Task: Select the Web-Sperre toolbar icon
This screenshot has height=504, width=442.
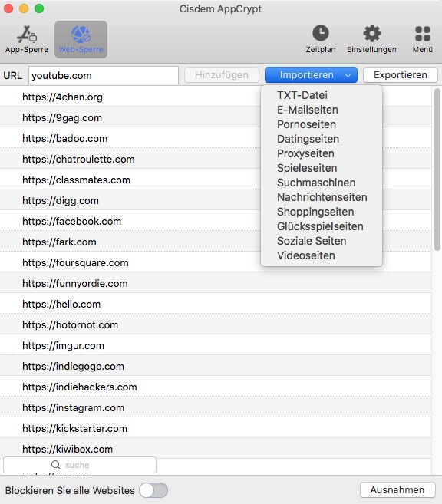Action: pyautogui.click(x=81, y=39)
